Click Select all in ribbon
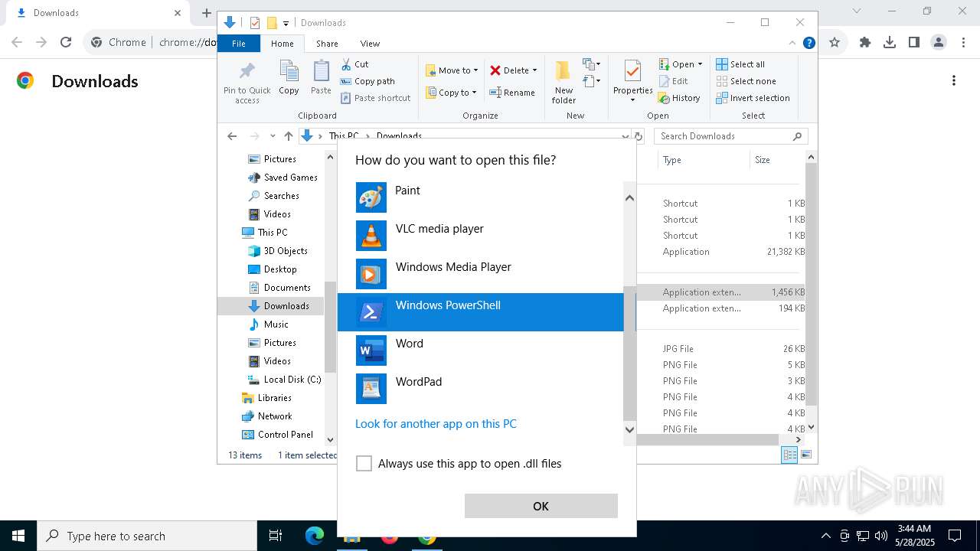 point(740,64)
